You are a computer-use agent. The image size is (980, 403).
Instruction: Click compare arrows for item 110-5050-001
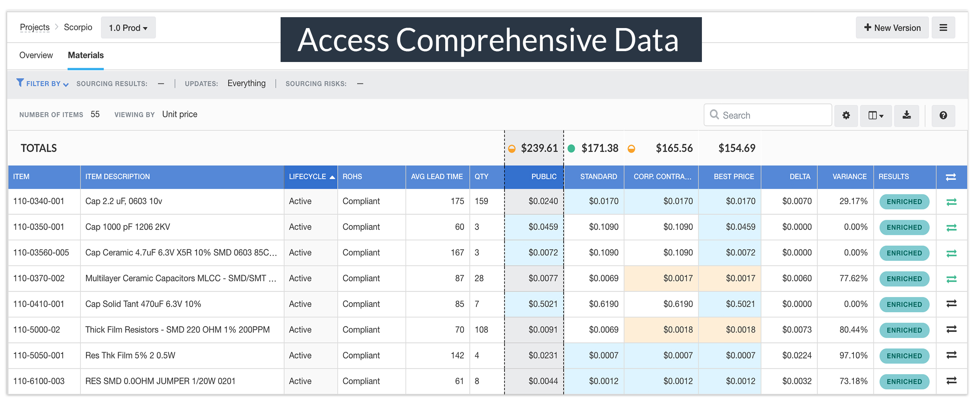[951, 355]
